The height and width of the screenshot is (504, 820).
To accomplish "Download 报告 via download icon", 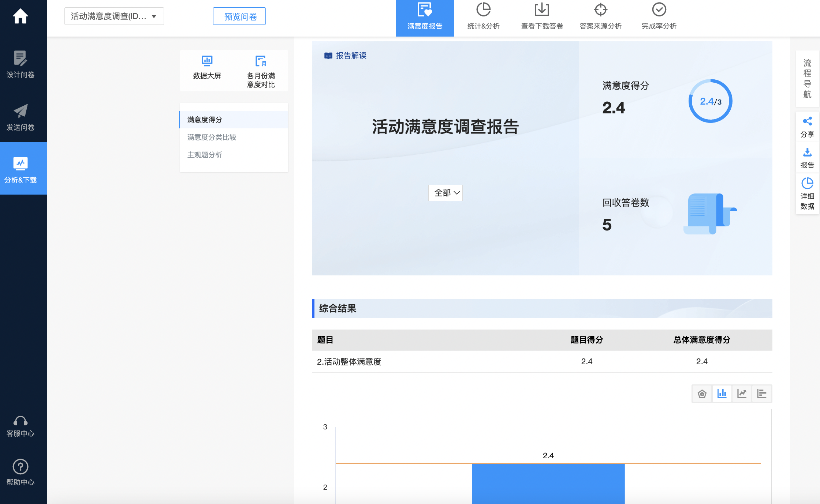I will pos(807,158).
